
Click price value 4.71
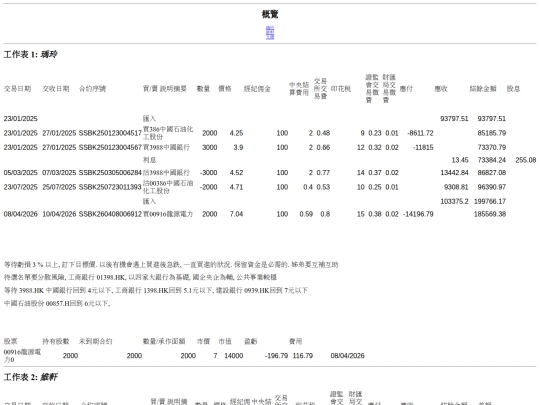[x=236, y=187]
